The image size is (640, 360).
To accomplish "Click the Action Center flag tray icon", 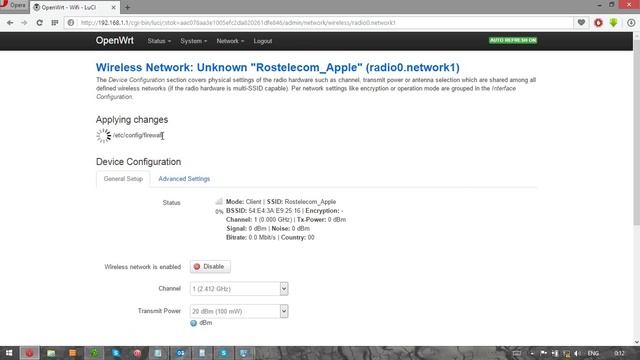I will tap(544, 353).
